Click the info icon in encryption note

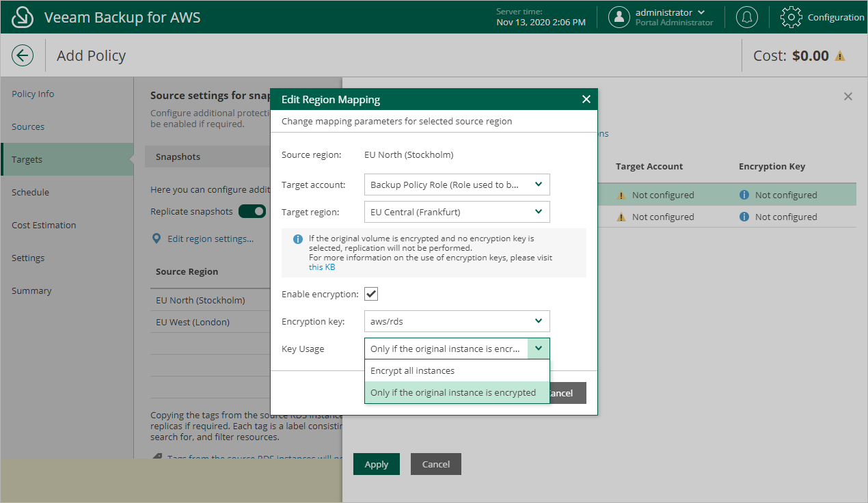[298, 239]
